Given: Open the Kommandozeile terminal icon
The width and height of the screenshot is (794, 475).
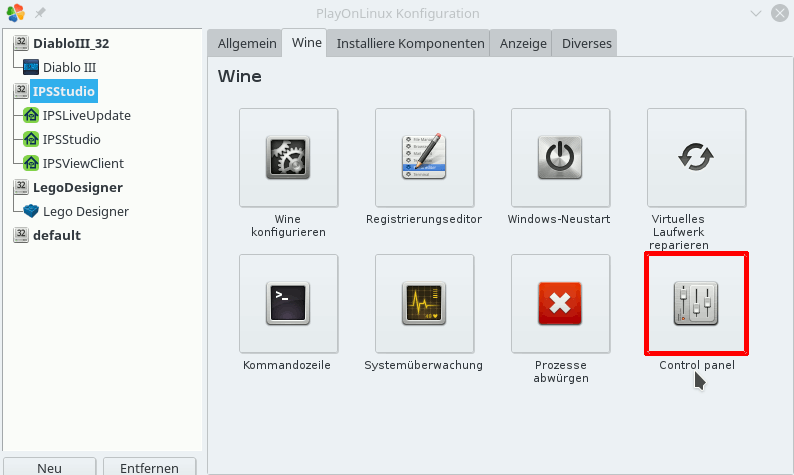Looking at the screenshot, I should (x=288, y=303).
